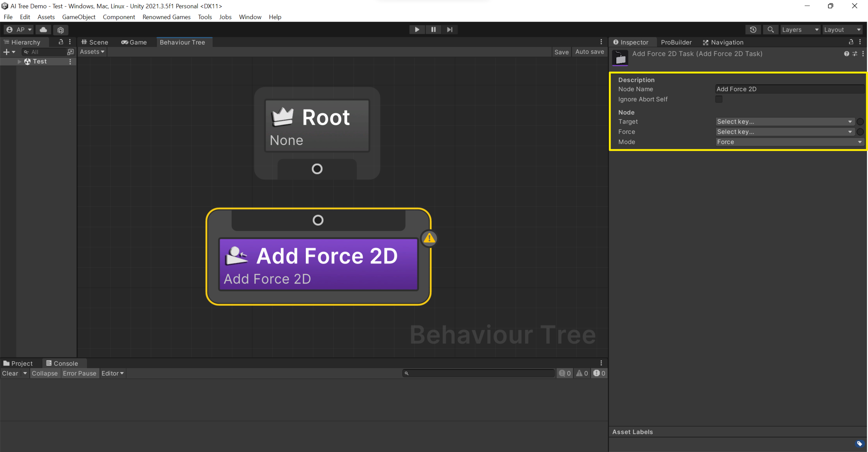The height and width of the screenshot is (452, 868).
Task: Toggle the Ignore Abort Self checkbox
Action: (x=719, y=99)
